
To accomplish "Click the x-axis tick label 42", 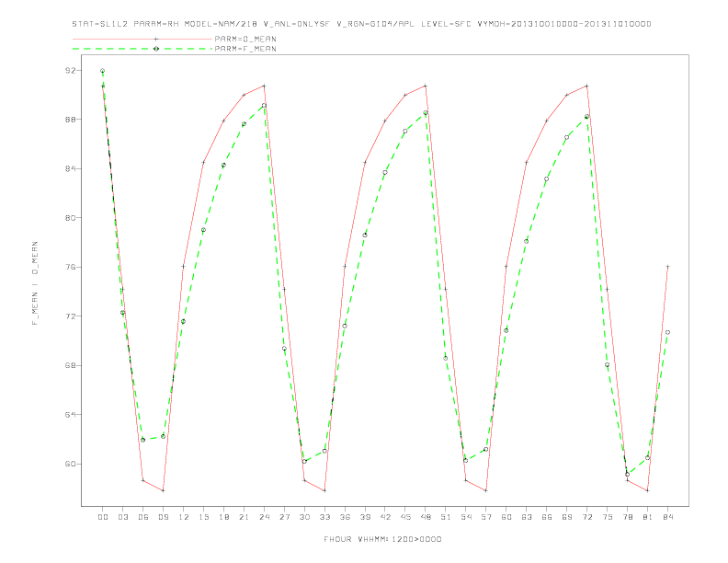I will click(x=385, y=517).
